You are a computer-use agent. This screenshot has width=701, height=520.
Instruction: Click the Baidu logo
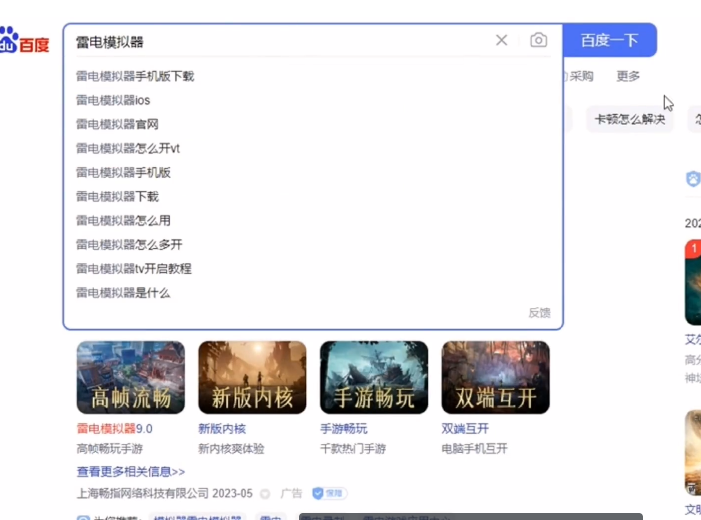[25, 40]
